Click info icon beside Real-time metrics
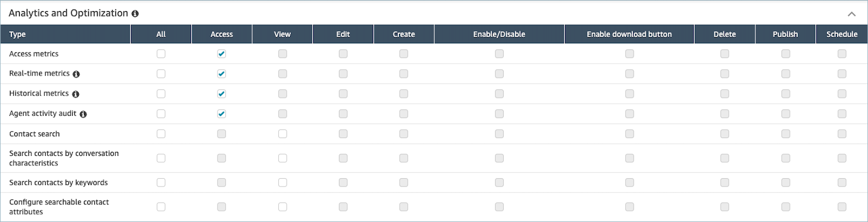The height and width of the screenshot is (222, 868). tap(76, 74)
